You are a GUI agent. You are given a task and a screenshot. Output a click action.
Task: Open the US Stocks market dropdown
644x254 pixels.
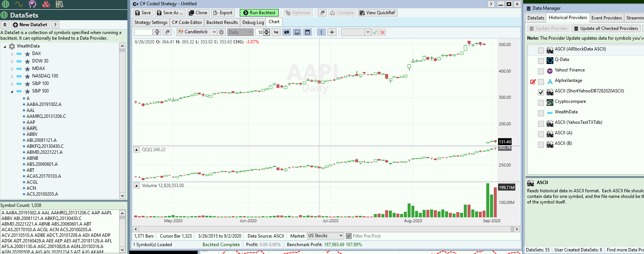click(325, 236)
